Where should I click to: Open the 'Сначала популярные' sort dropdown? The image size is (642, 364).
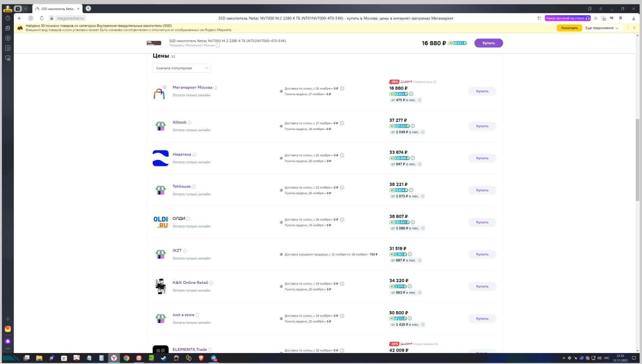(x=182, y=68)
